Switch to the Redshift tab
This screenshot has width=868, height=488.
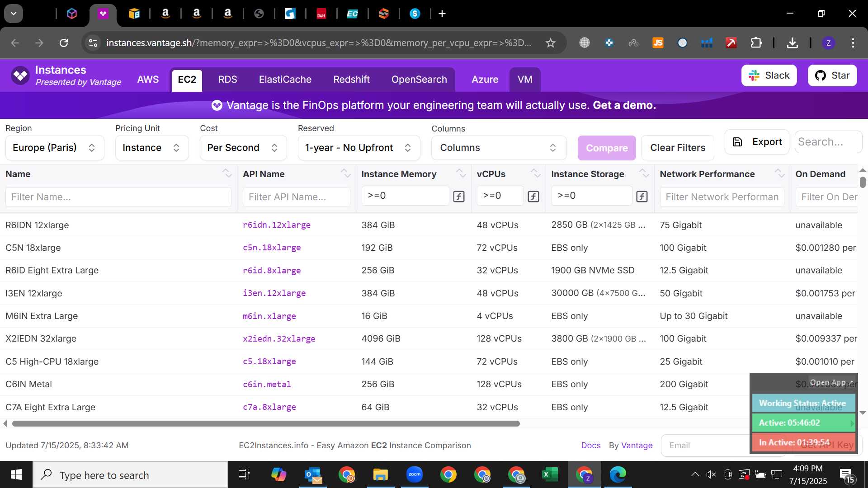(351, 80)
